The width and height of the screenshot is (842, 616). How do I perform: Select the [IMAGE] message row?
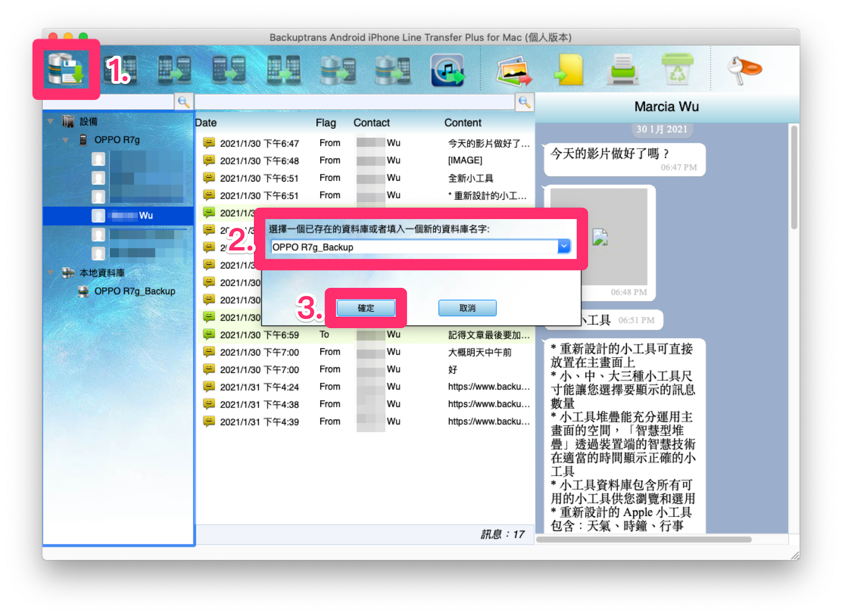[x=365, y=160]
